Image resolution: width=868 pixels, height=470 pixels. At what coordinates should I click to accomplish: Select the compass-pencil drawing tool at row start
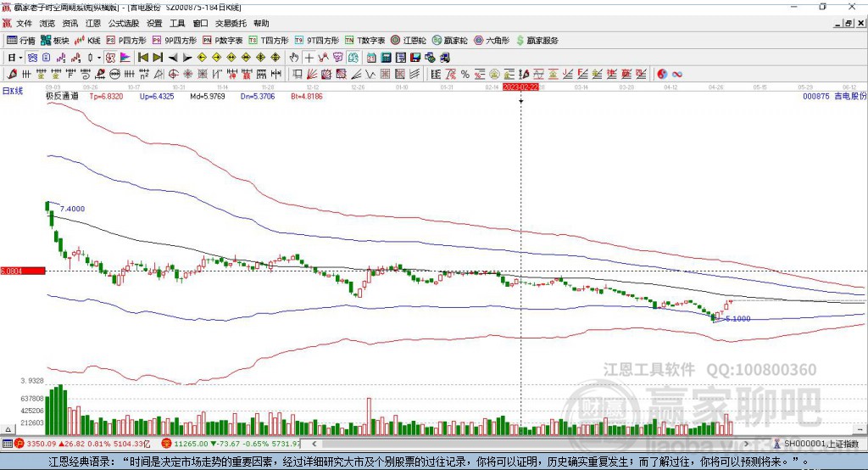[x=12, y=75]
